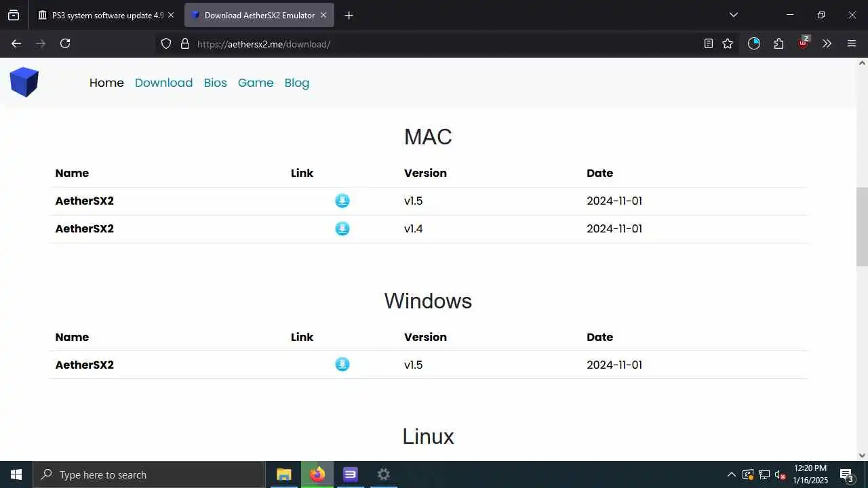Close the PS3 system software update tab
This screenshot has height=488, width=868.
(x=171, y=15)
